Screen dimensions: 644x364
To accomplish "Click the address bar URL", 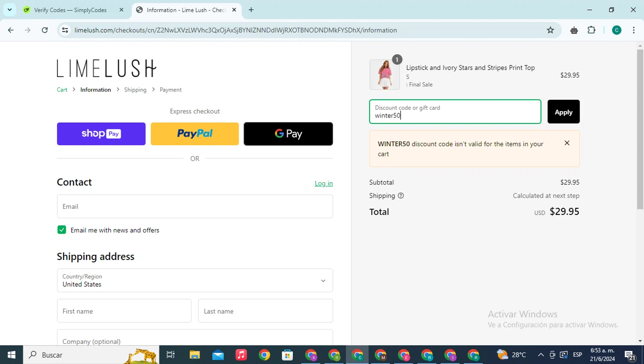I will (x=236, y=30).
